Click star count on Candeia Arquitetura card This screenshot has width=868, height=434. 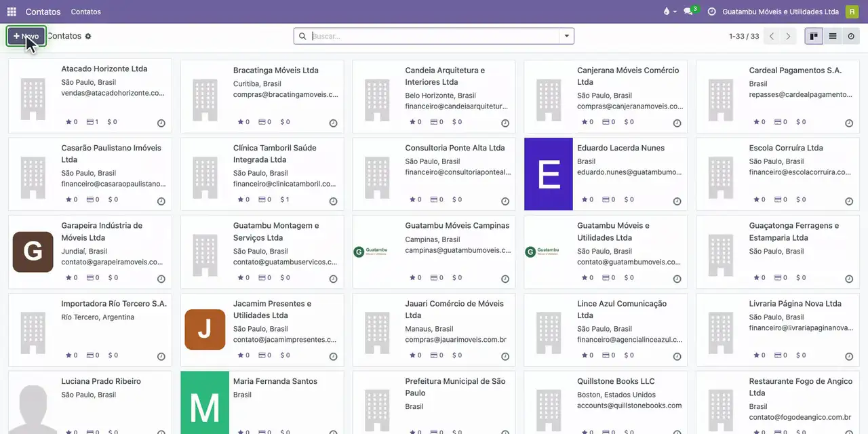pyautogui.click(x=415, y=122)
